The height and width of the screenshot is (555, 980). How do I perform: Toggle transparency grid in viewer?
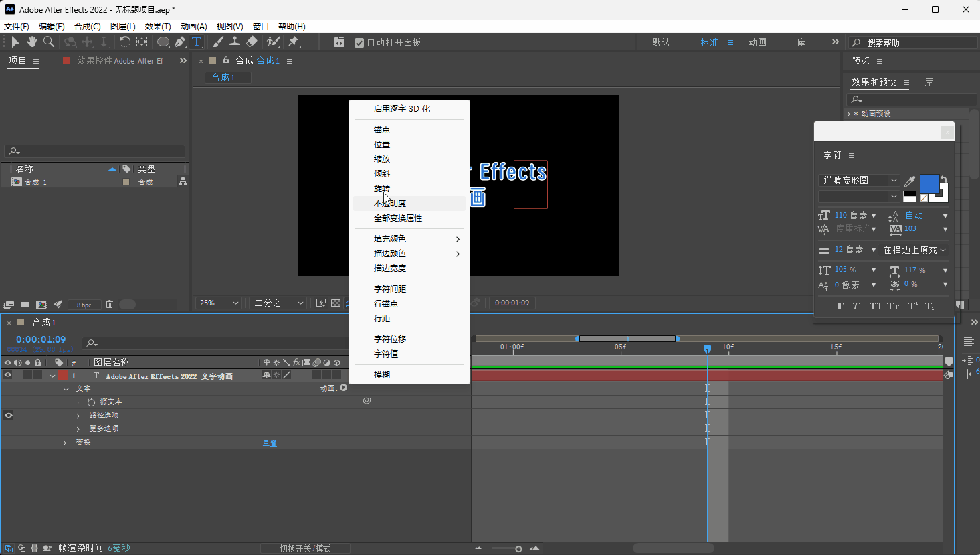click(x=336, y=303)
